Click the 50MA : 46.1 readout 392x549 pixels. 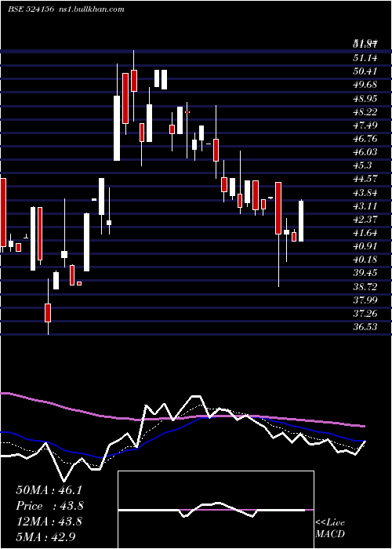coord(49,490)
